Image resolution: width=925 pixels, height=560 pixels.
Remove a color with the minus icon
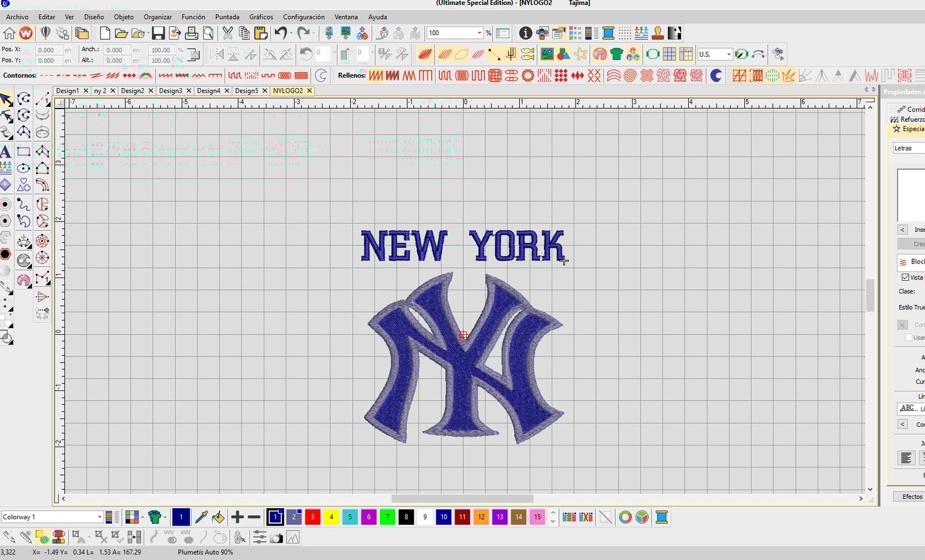254,517
